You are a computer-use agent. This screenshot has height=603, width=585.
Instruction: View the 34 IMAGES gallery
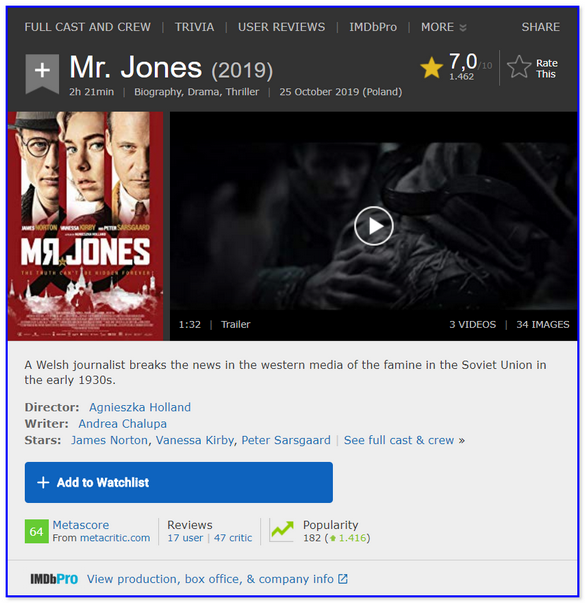tap(543, 325)
